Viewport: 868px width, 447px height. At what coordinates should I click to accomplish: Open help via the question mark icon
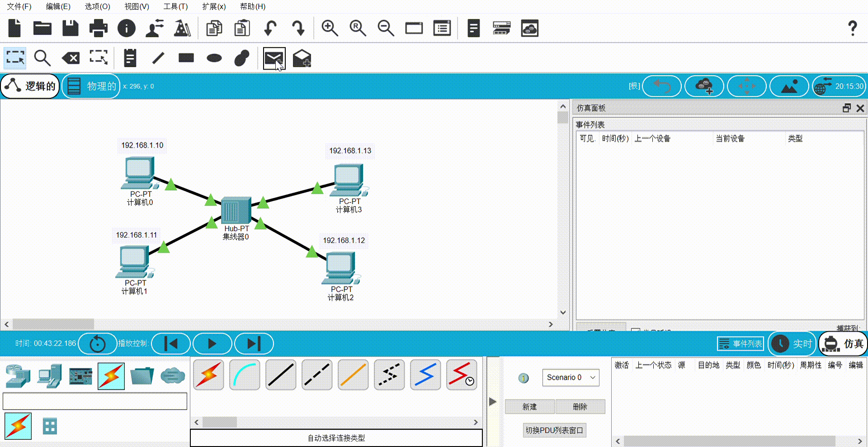coord(853,28)
